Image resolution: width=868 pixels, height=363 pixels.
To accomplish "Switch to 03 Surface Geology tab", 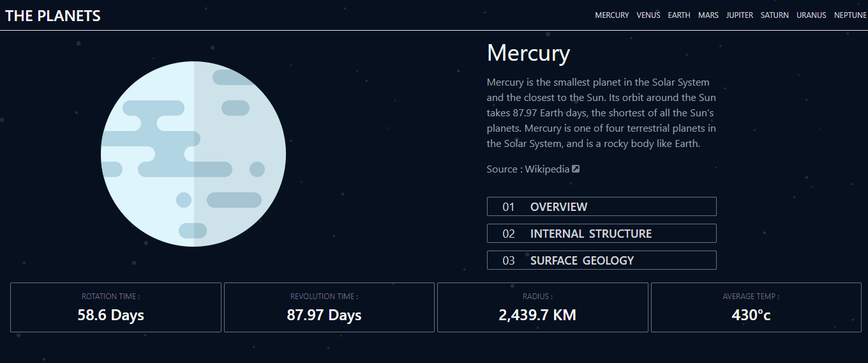I will click(x=601, y=260).
